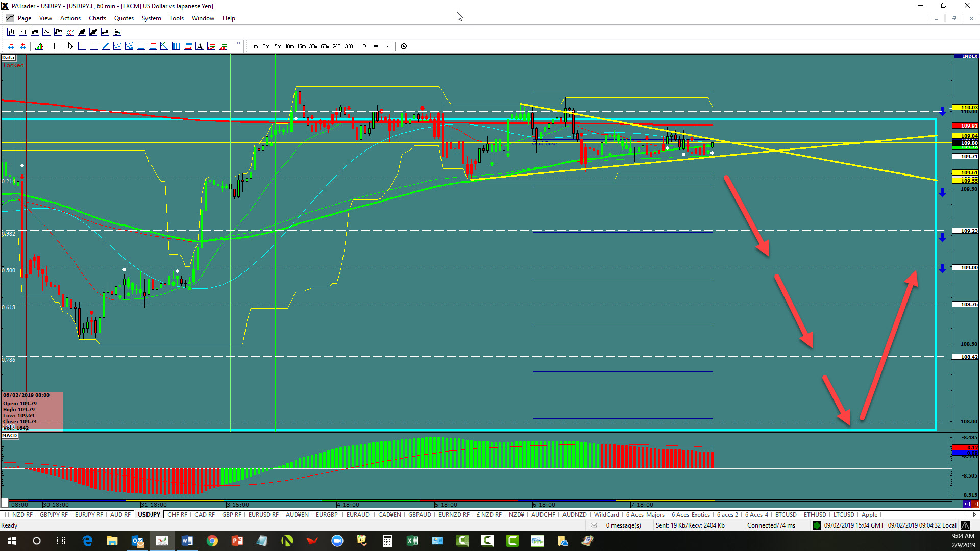
Task: Select the arrow pointer tool
Action: (x=70, y=46)
